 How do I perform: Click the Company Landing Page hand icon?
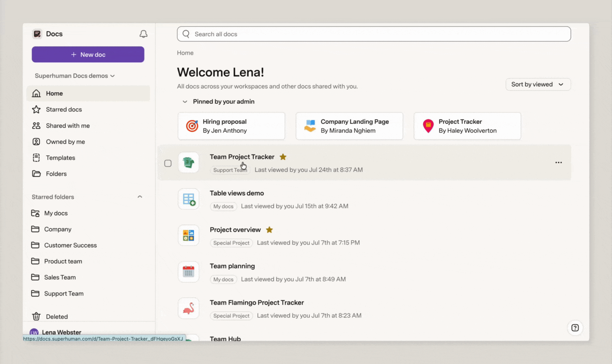(310, 126)
